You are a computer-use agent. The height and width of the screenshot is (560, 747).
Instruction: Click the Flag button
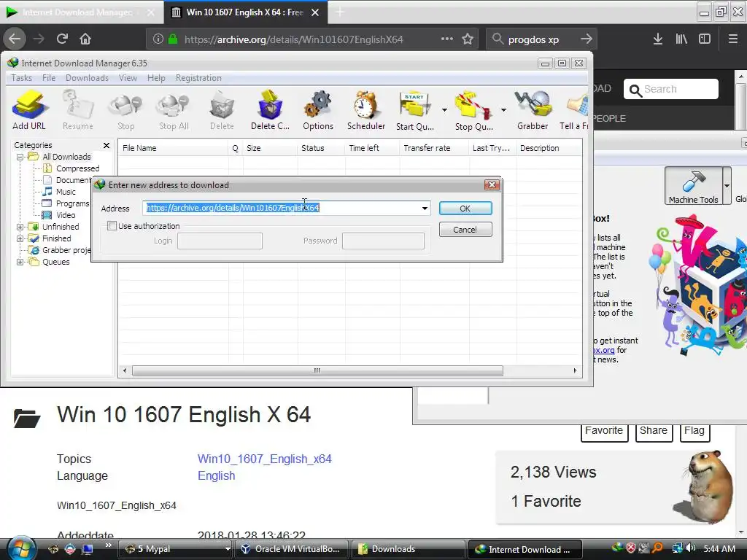click(x=694, y=431)
